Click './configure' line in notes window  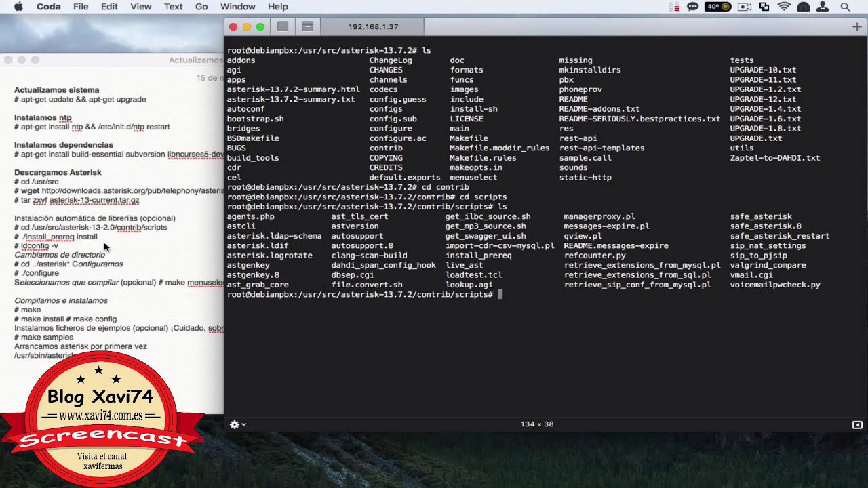click(37, 273)
